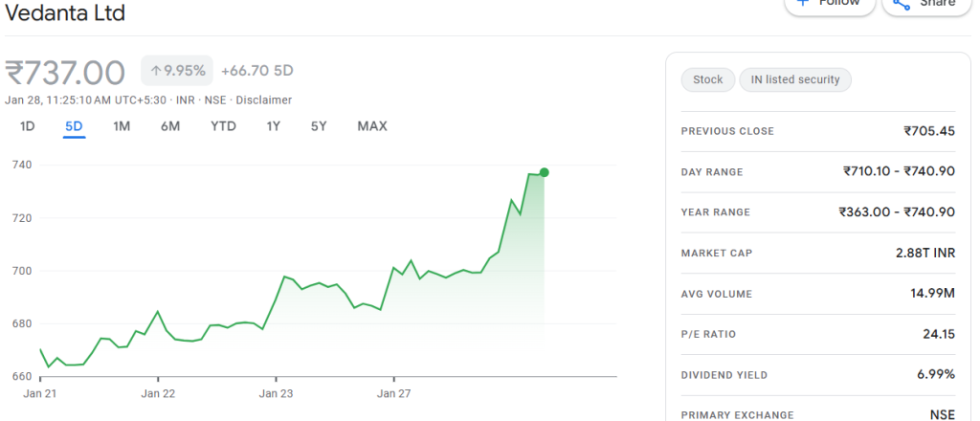Image resolution: width=980 pixels, height=421 pixels.
Task: Click the Market Cap label
Action: [x=717, y=253]
